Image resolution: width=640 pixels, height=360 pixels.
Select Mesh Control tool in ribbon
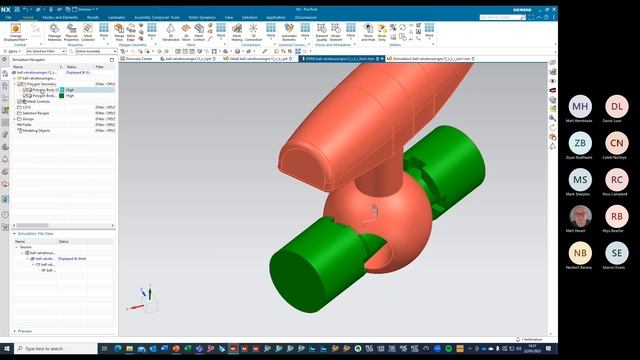click(199, 32)
